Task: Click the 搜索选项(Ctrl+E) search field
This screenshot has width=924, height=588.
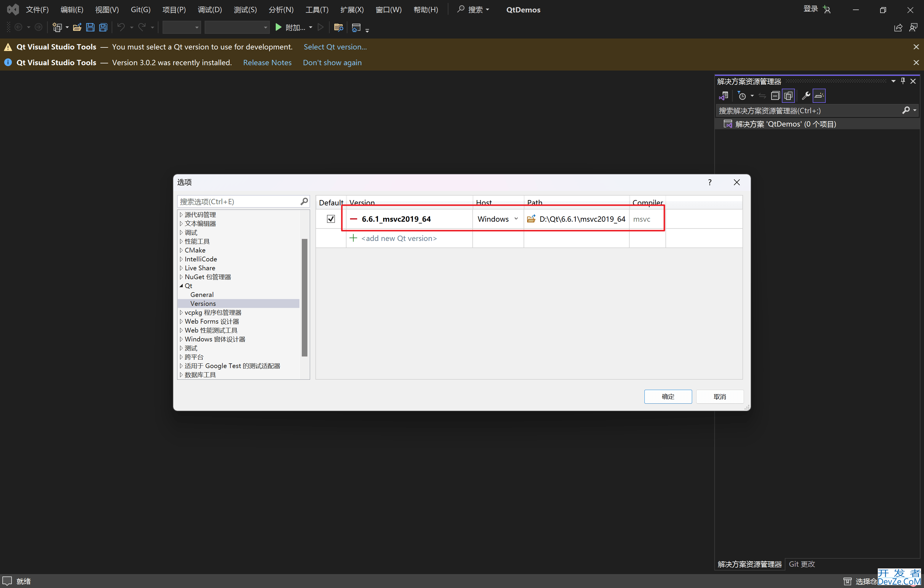Action: point(239,201)
